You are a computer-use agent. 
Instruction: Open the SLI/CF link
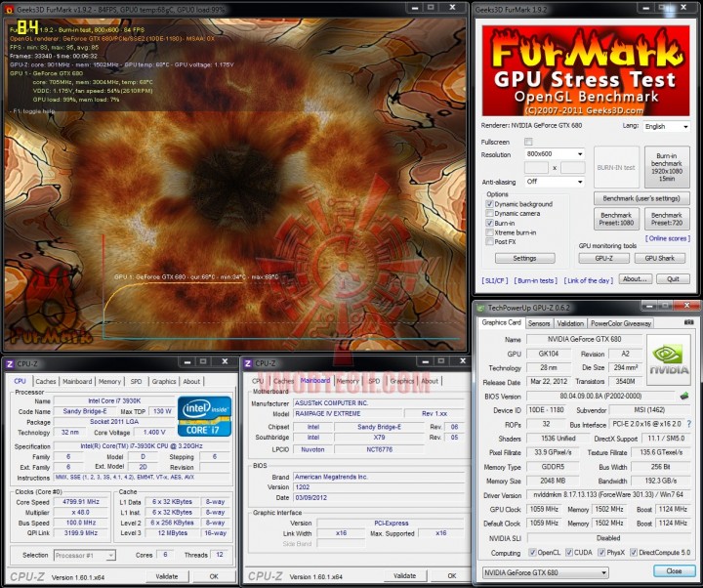tap(495, 280)
